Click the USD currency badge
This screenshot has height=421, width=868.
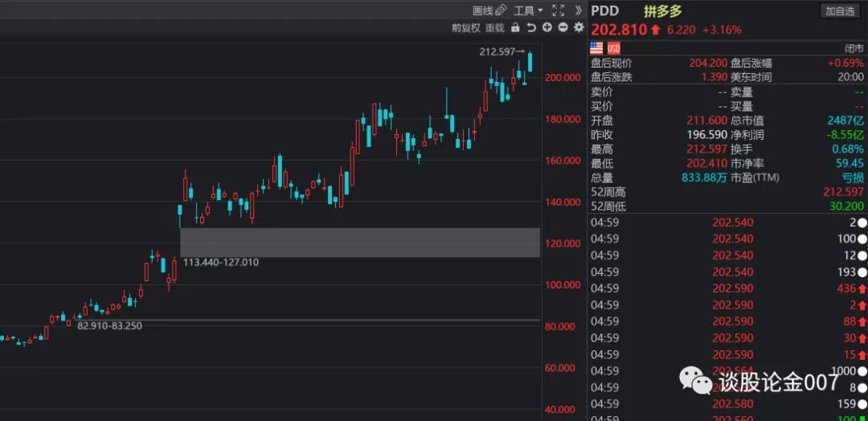(x=614, y=47)
